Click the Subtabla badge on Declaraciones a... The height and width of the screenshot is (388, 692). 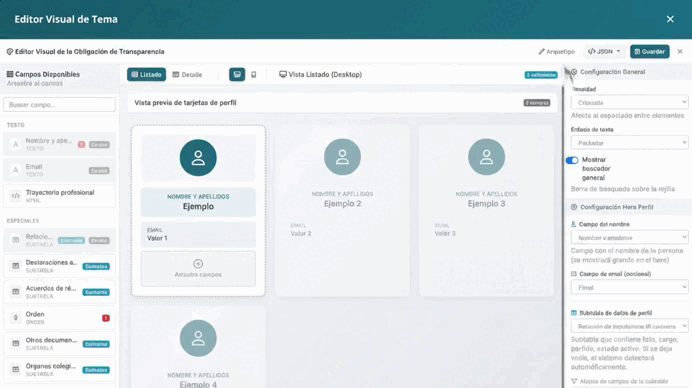click(x=96, y=266)
